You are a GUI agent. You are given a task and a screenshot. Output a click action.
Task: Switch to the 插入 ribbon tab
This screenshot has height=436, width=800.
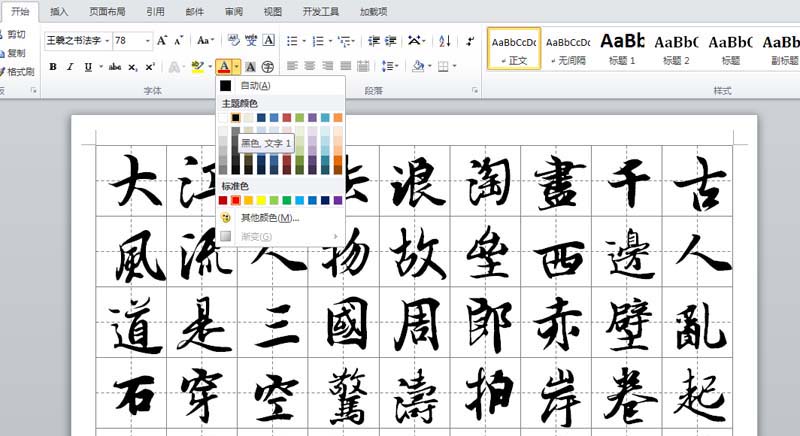click(x=59, y=11)
